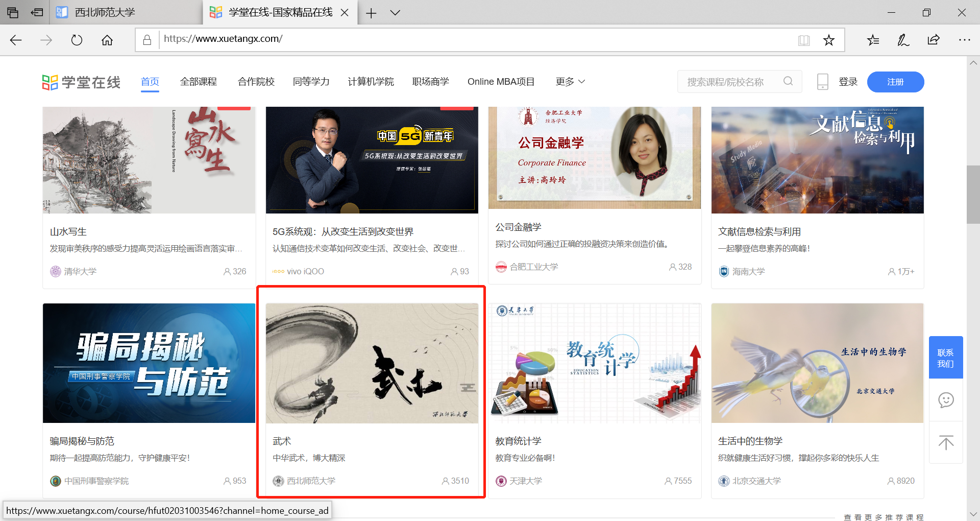Open browser reading view icon

point(804,40)
